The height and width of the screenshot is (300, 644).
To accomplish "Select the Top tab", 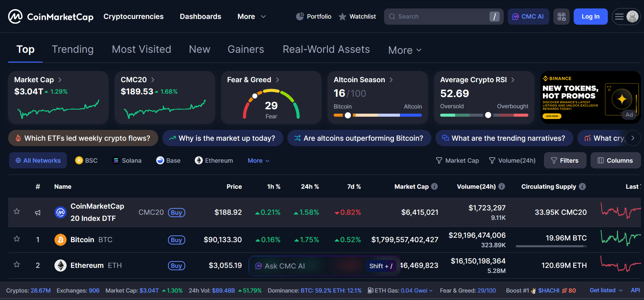I will pos(25,49).
